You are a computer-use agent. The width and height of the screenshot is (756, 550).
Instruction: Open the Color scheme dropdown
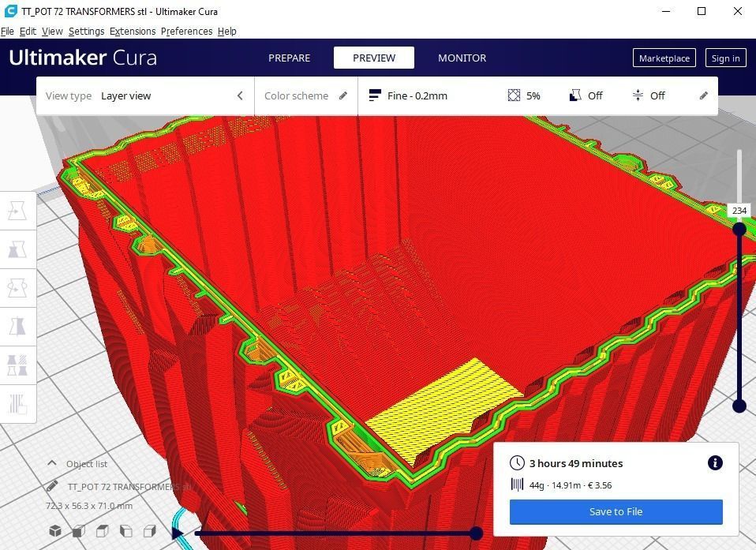(x=305, y=95)
